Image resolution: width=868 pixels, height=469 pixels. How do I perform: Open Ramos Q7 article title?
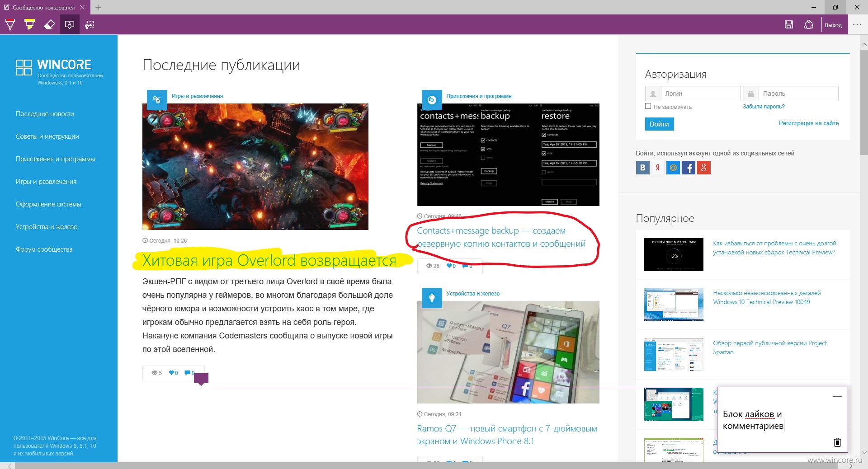coord(507,435)
